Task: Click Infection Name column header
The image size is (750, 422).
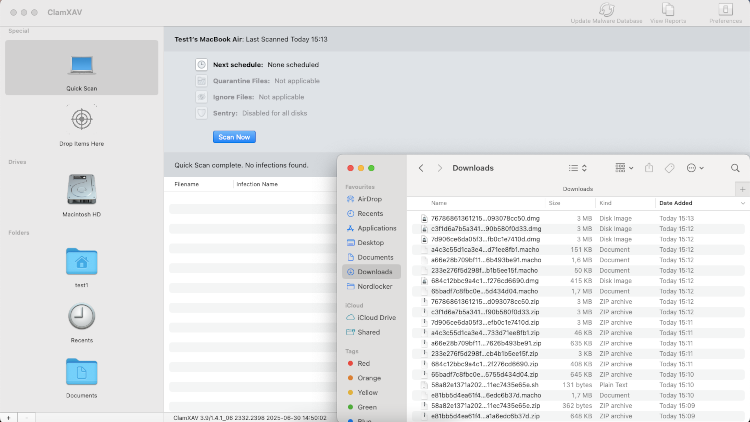Action: click(x=257, y=184)
